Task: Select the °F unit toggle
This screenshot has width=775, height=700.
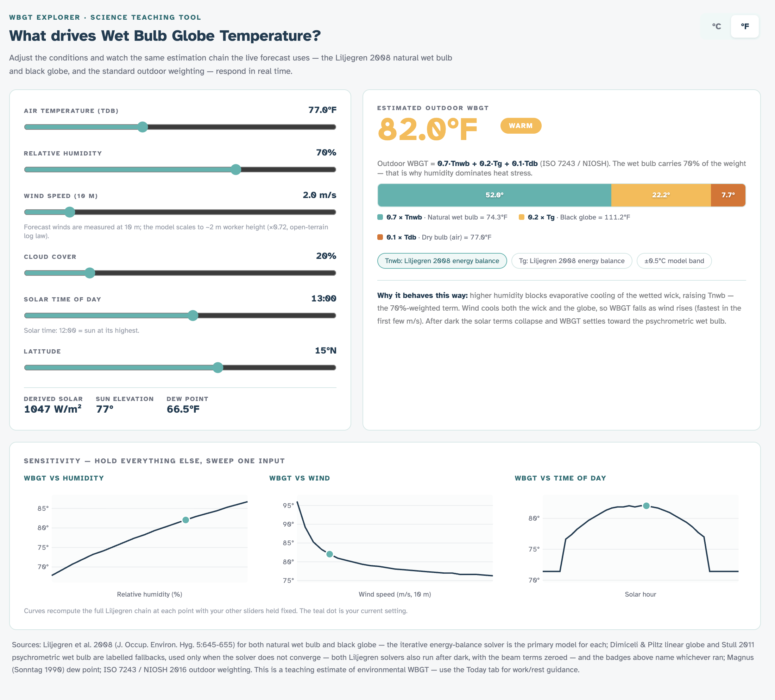Action: [x=745, y=26]
